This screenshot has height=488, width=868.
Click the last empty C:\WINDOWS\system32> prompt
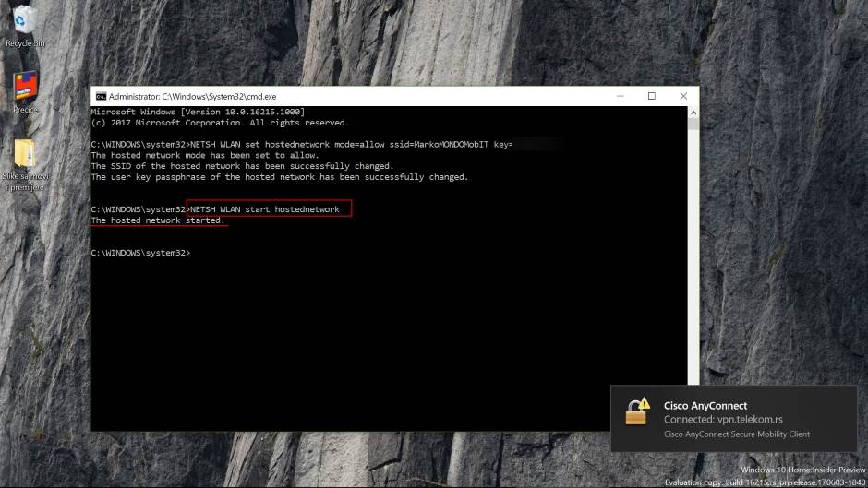click(141, 253)
